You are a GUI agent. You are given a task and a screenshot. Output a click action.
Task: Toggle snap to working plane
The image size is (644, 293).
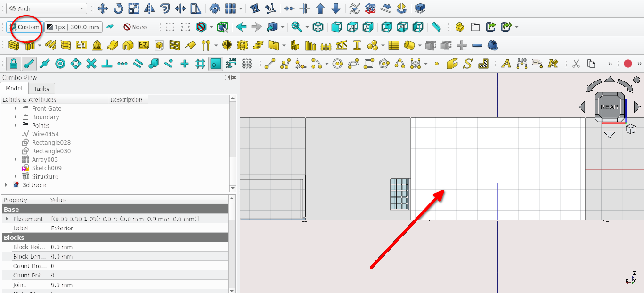(x=216, y=64)
